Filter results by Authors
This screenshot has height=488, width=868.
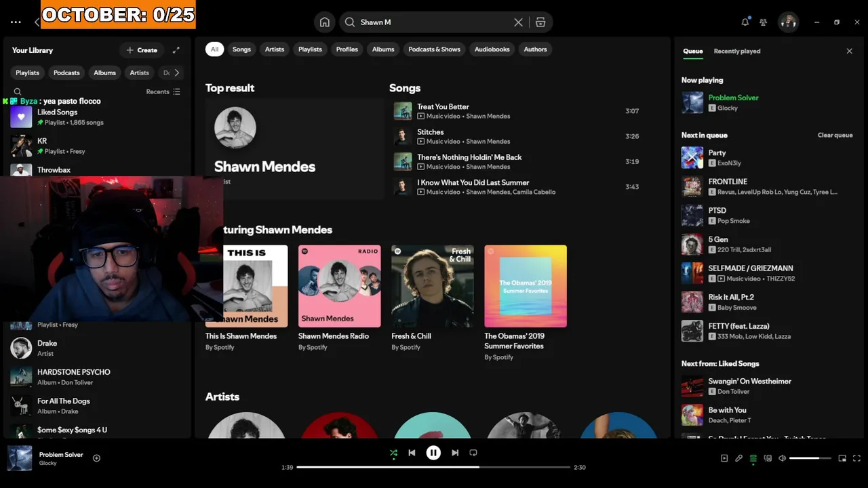pos(535,49)
